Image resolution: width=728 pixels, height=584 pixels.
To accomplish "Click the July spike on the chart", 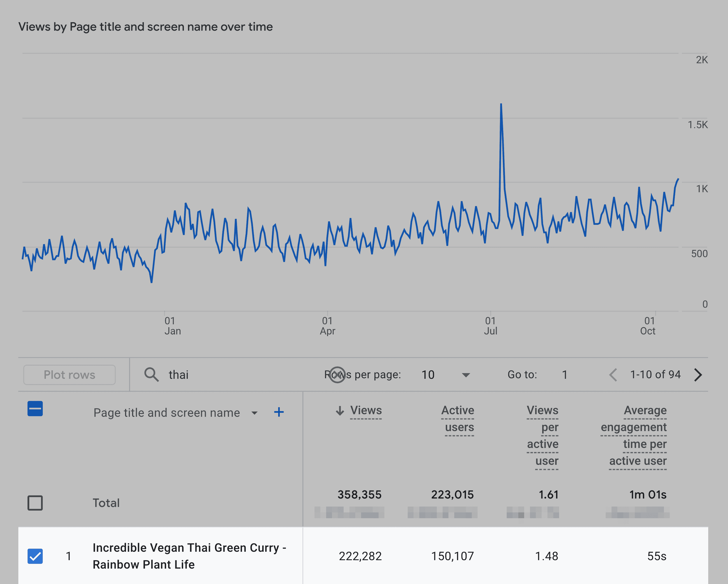I will [501, 105].
